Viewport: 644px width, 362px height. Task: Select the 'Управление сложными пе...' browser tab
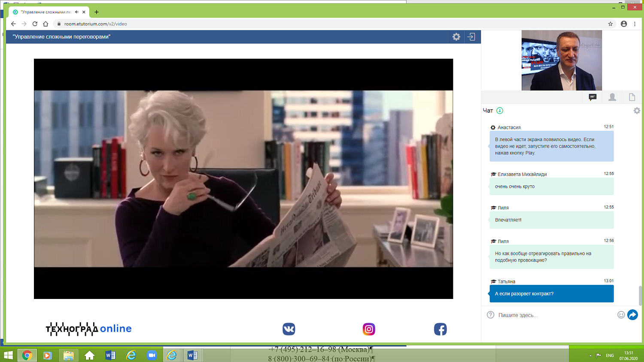coord(49,12)
